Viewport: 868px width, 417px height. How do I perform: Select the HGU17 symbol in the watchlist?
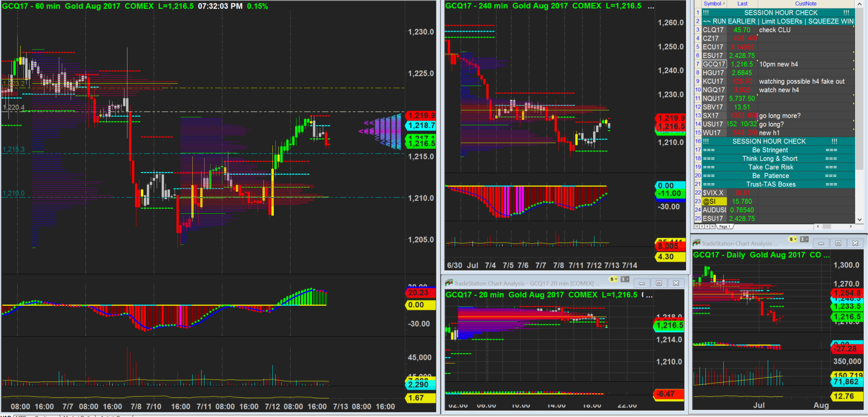coord(713,73)
